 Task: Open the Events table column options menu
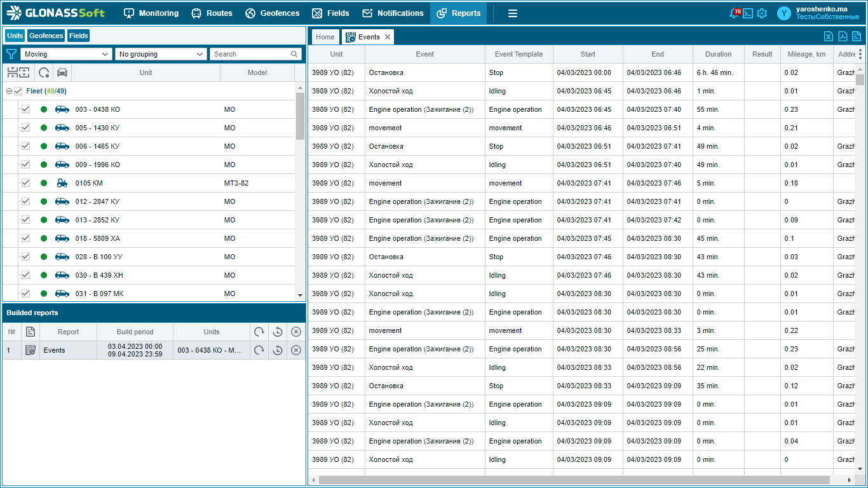[x=860, y=54]
